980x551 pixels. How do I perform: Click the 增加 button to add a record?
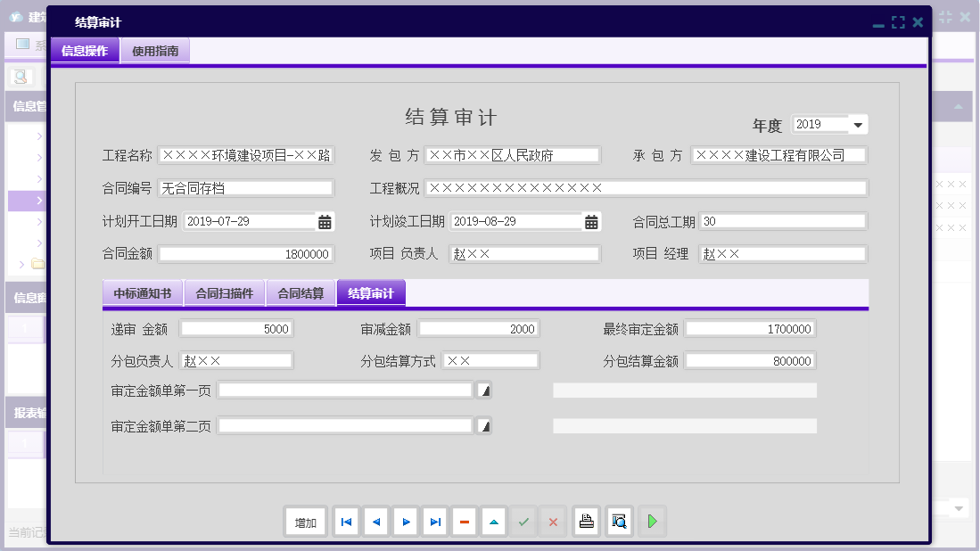point(306,522)
